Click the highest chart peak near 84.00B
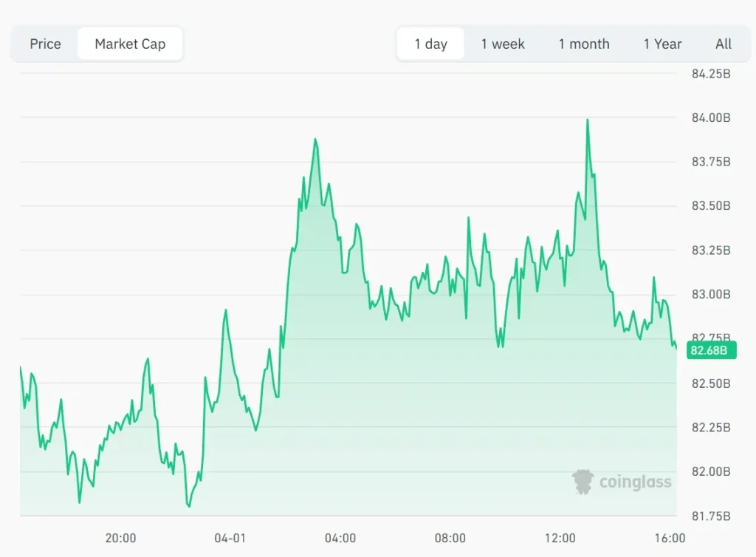Image resolution: width=756 pixels, height=557 pixels. tap(588, 120)
